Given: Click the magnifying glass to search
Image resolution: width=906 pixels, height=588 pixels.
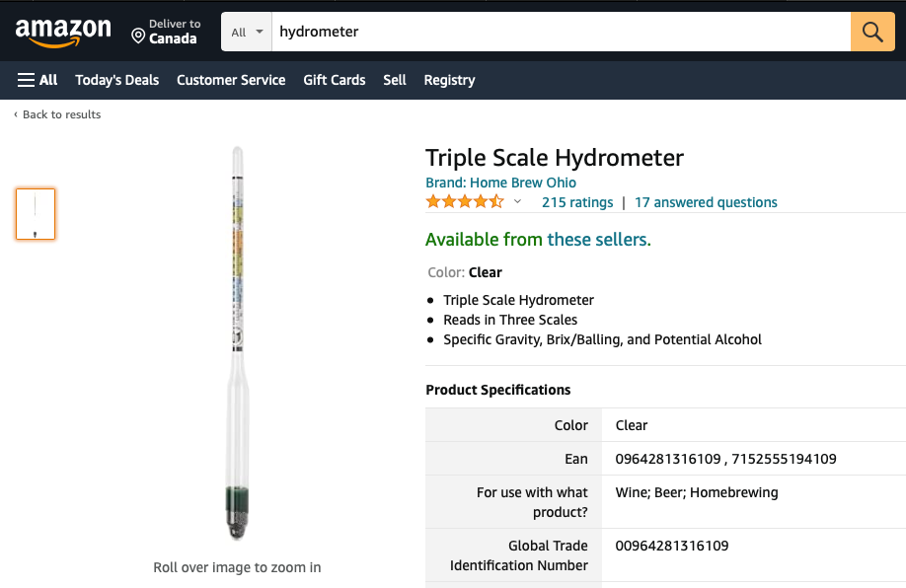Looking at the screenshot, I should (x=871, y=32).
